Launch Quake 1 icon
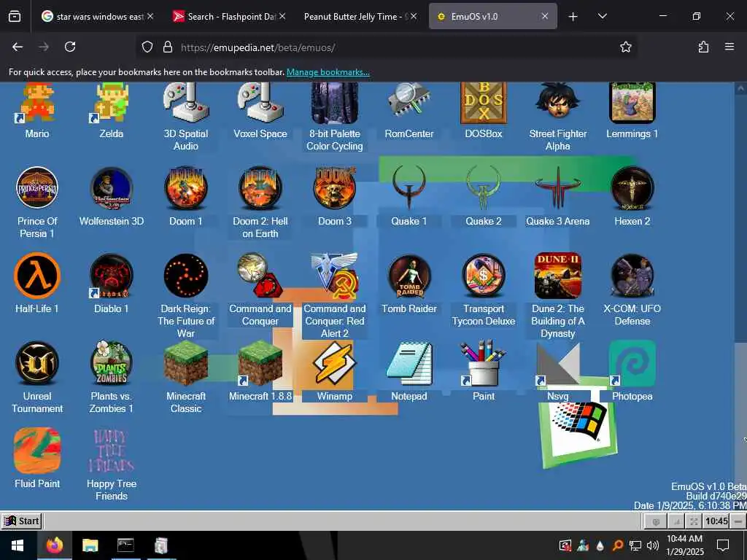Screen dimensions: 747x560 pos(409,188)
